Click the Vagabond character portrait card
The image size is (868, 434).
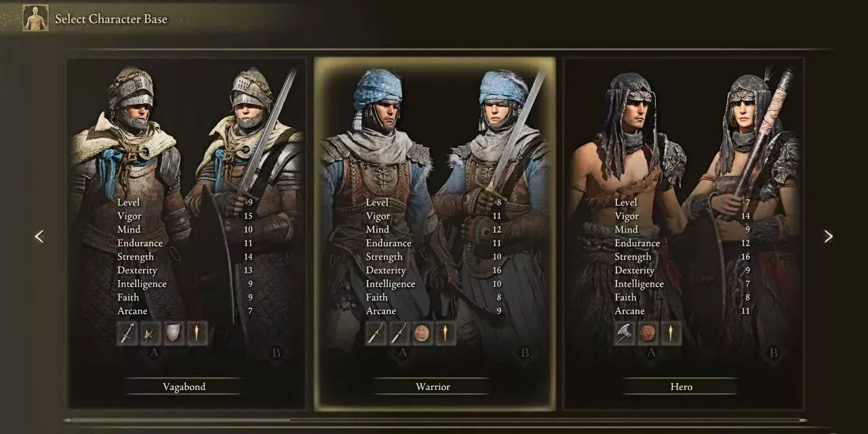tap(186, 234)
